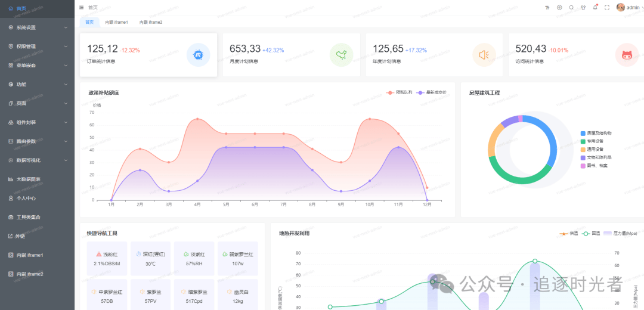Click the 浅粉红 quick navigation tile
644x310 pixels.
107,258
